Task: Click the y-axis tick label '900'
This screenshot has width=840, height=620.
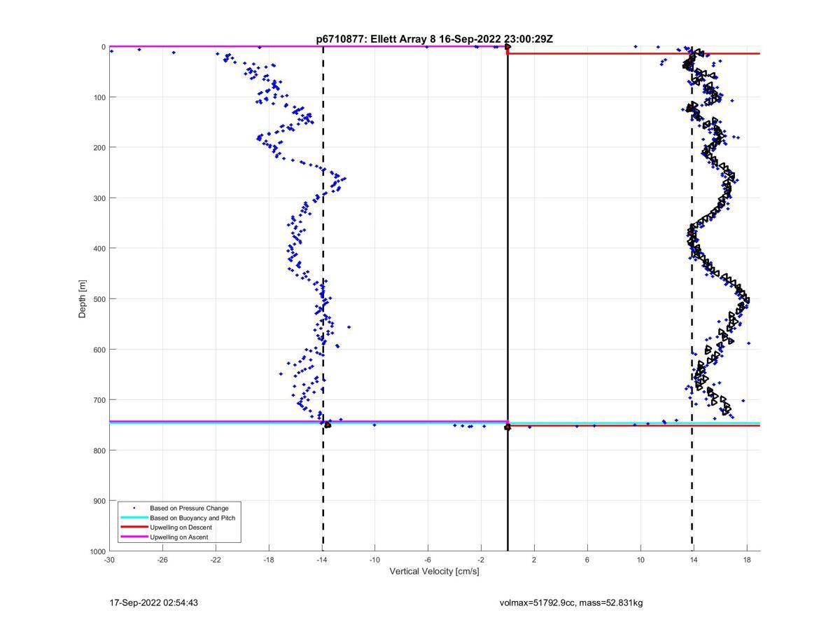Action: pyautogui.click(x=99, y=501)
